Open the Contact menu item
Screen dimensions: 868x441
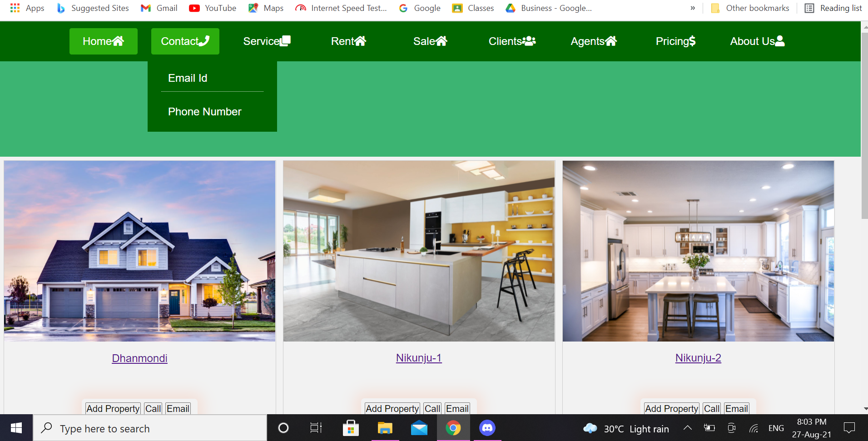tap(185, 41)
